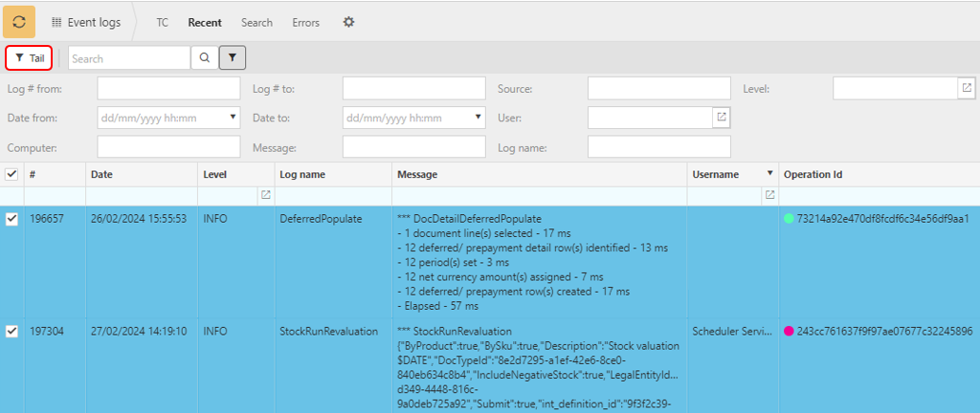This screenshot has height=413, width=980.
Task: Open User field lookup icon
Action: click(x=721, y=117)
